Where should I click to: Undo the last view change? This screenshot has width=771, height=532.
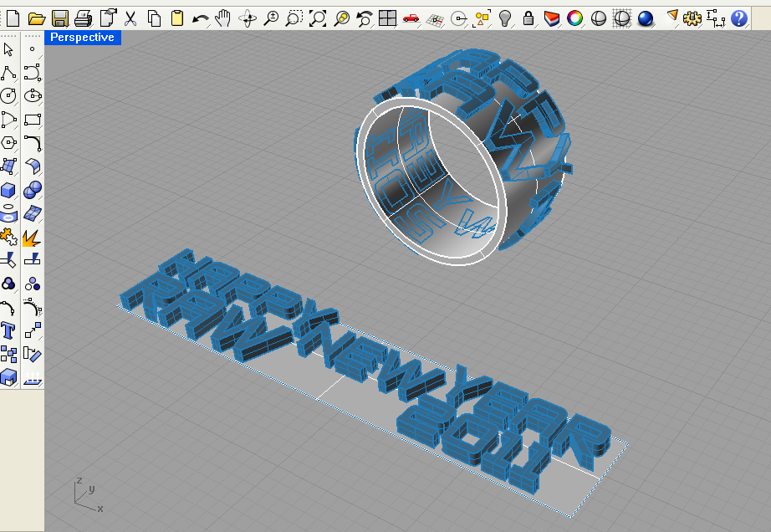click(x=365, y=18)
